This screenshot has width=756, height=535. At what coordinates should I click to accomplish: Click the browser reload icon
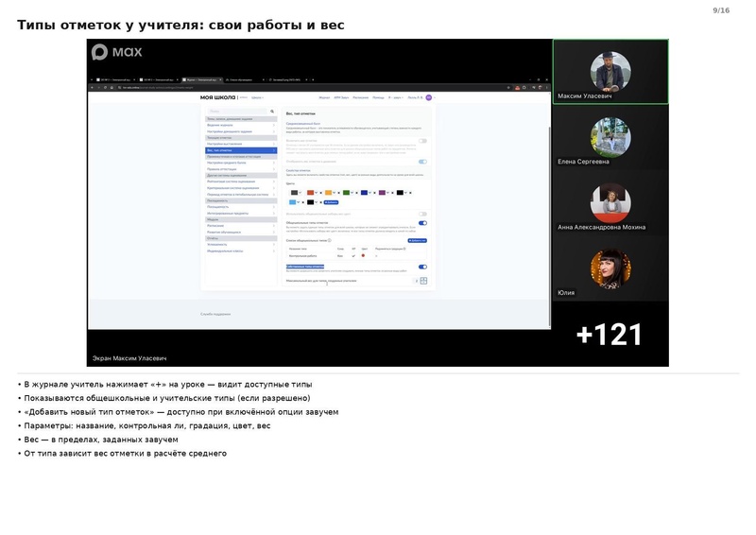pos(105,88)
